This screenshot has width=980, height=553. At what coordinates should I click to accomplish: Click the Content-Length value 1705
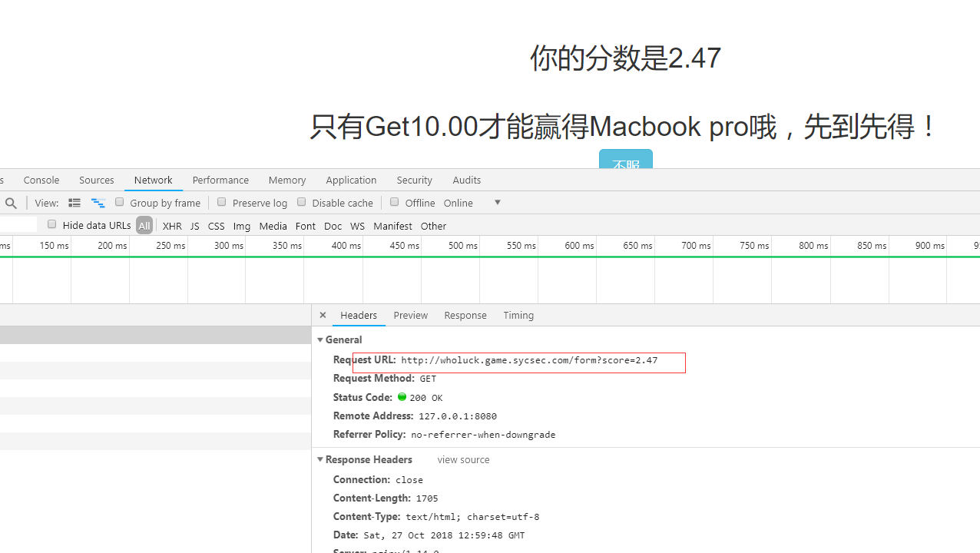[x=427, y=498]
